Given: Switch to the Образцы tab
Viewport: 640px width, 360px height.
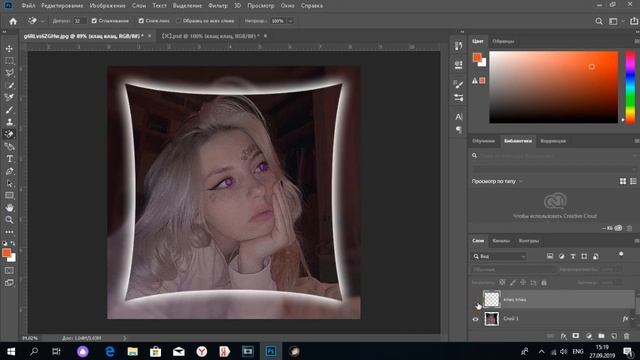Looking at the screenshot, I should (503, 41).
